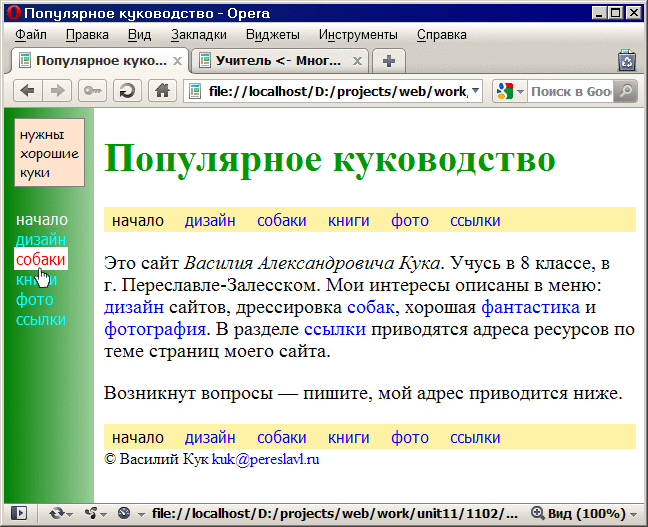Click the zoom magnifier icon in status bar
The height and width of the screenshot is (527, 648).
[538, 513]
